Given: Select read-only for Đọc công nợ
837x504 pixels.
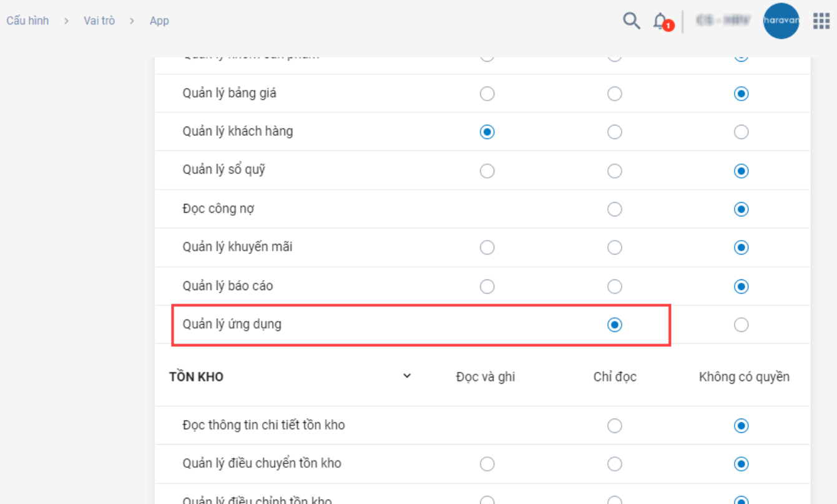Looking at the screenshot, I should coord(615,209).
